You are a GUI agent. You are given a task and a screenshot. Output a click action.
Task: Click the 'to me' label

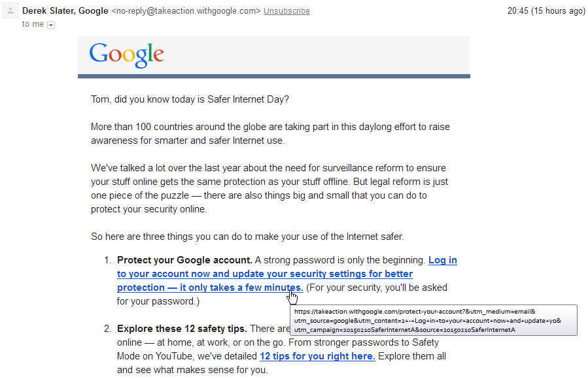(32, 24)
